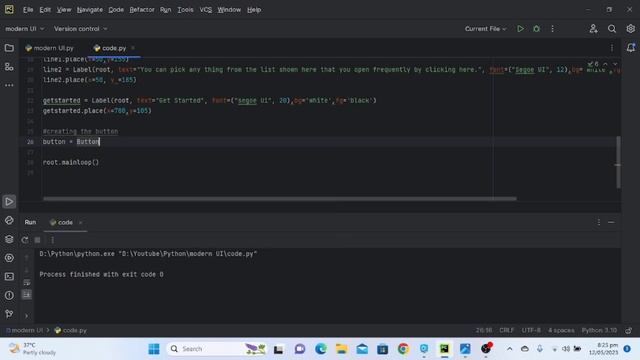Stop the process in Run panel

click(38, 240)
